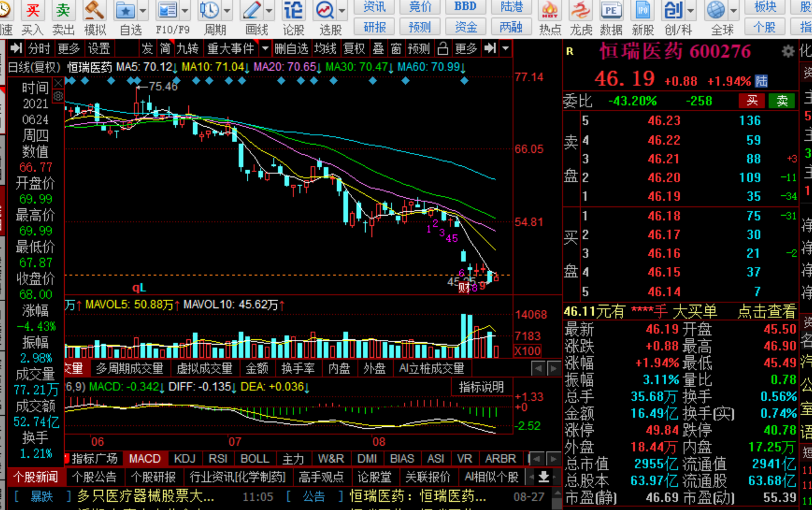812x510 pixels.
Task: Open the 重大事件 dropdown arrow
Action: coord(265,49)
